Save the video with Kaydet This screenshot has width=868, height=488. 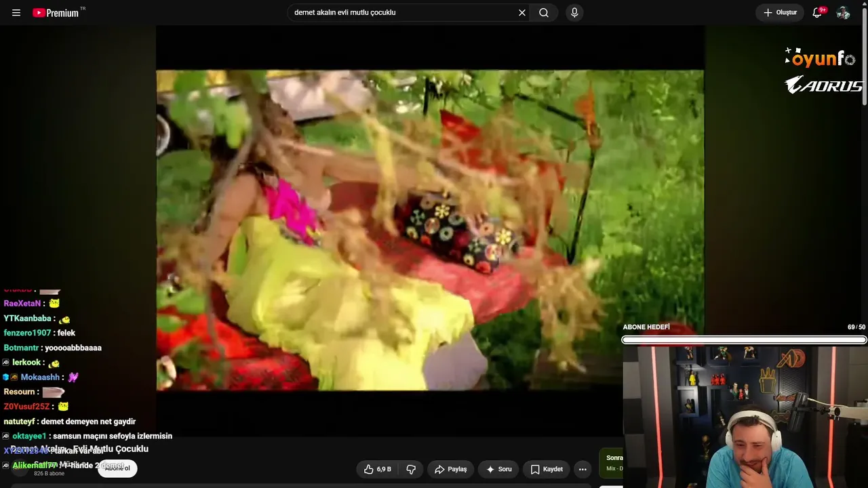547,469
